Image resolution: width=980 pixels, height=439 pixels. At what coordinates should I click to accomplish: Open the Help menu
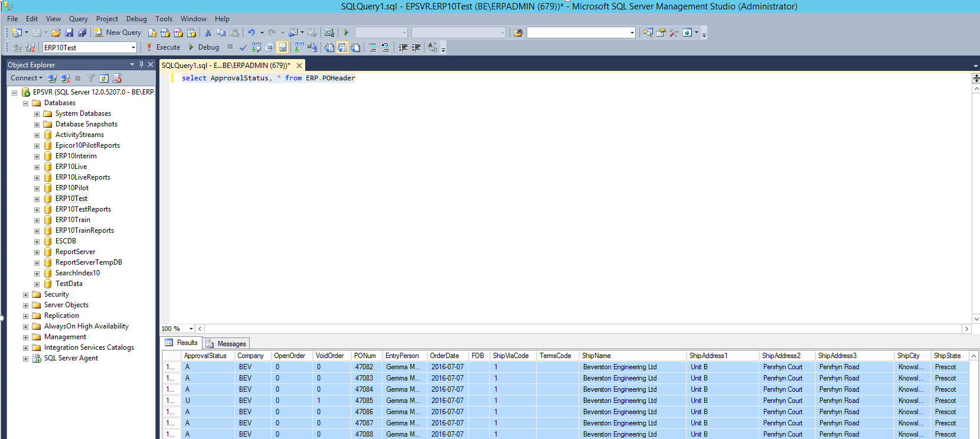[x=222, y=19]
